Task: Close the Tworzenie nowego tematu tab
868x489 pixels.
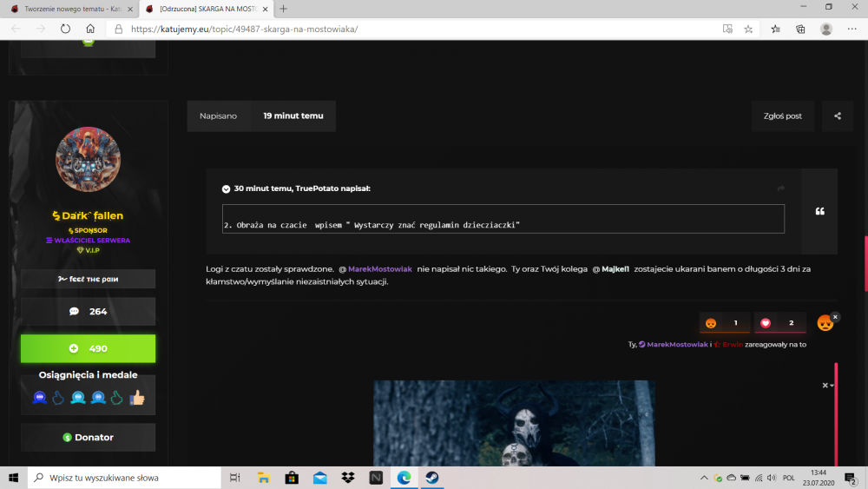Action: 130,9
